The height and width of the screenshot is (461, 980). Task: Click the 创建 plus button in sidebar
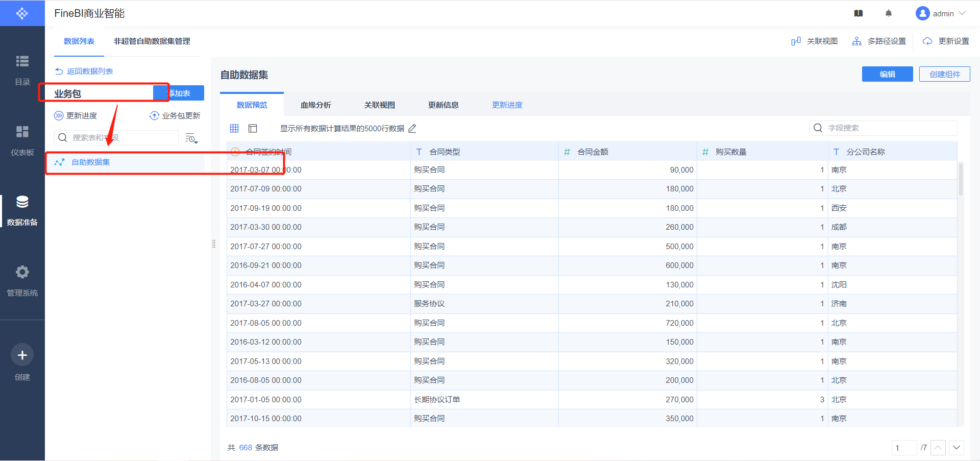click(x=22, y=355)
